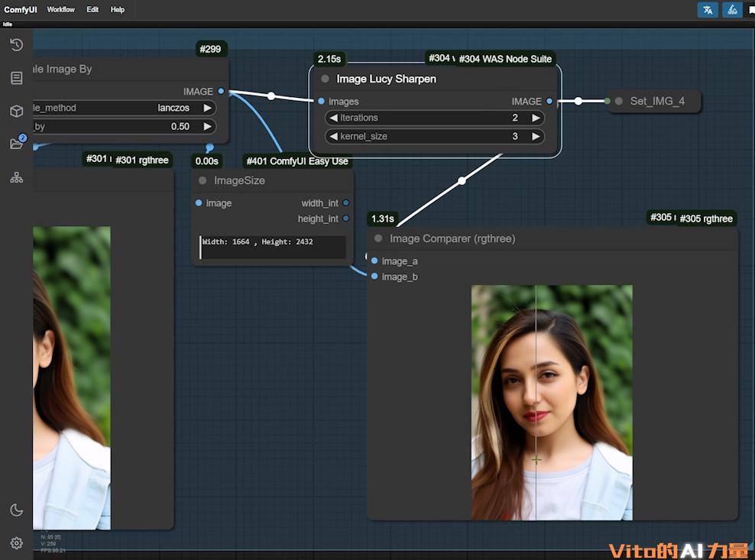The height and width of the screenshot is (560, 755).
Task: Click the image_a input port
Action: coord(374,261)
